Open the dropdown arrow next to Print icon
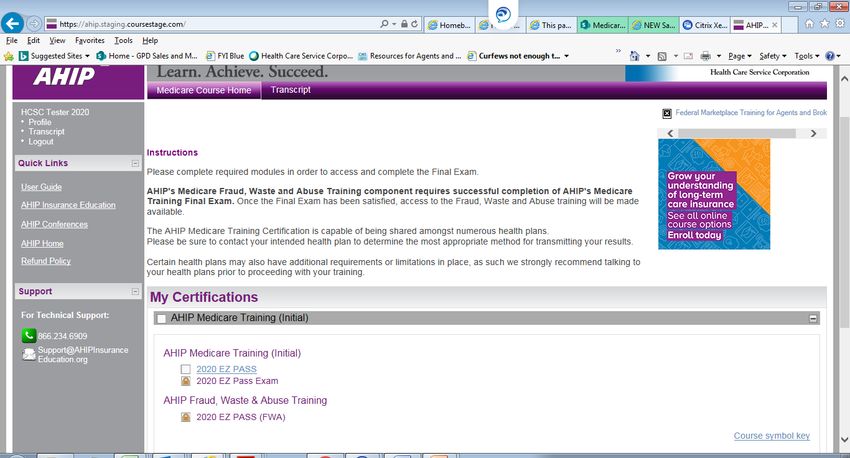Screen dimensions: 850x458 coord(719,56)
